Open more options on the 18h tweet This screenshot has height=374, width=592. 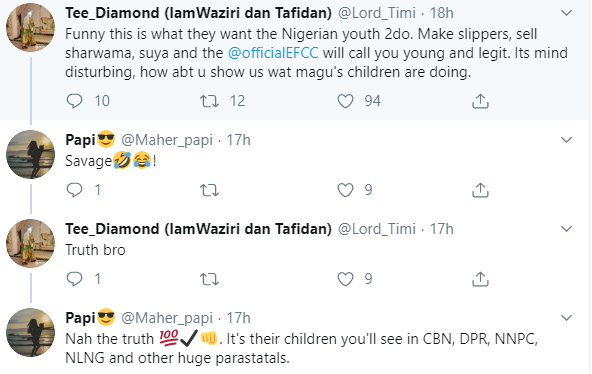pos(566,13)
